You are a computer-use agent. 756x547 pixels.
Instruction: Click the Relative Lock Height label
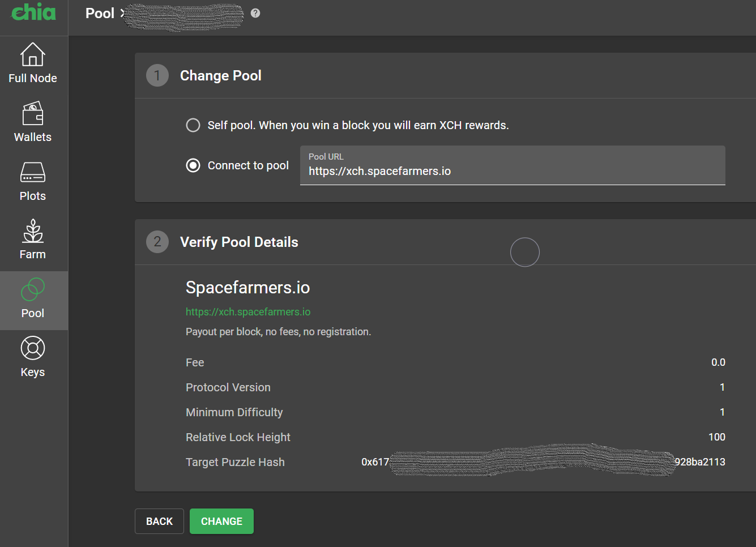click(238, 437)
